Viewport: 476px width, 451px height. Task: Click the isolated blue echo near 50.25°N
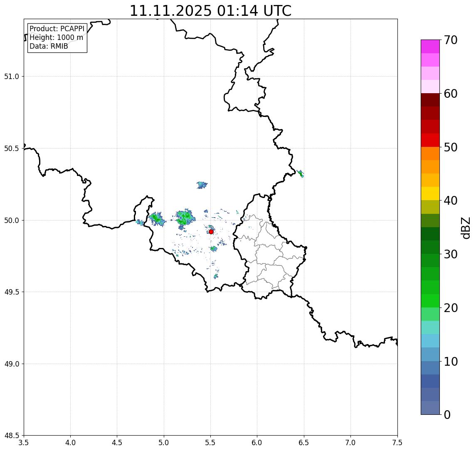202,185
